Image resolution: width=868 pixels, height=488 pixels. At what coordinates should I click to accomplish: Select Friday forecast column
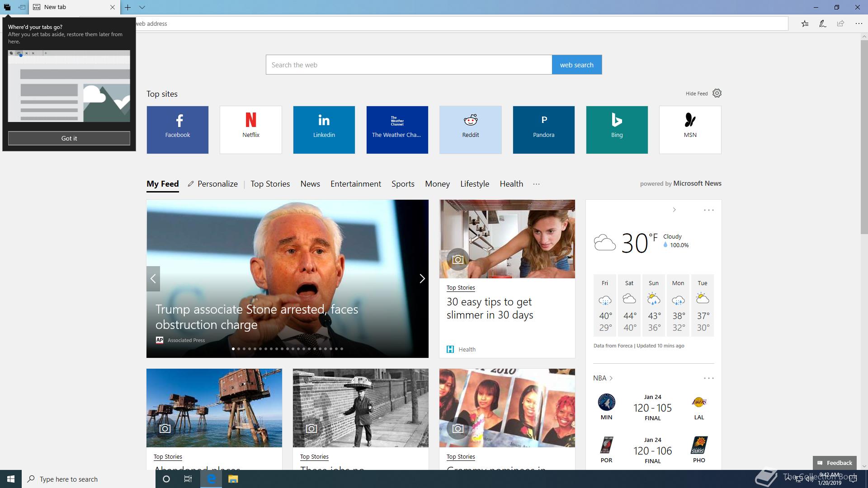pos(605,305)
